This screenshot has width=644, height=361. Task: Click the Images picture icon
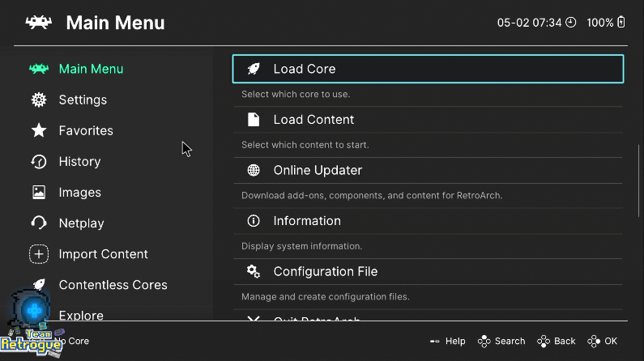39,192
